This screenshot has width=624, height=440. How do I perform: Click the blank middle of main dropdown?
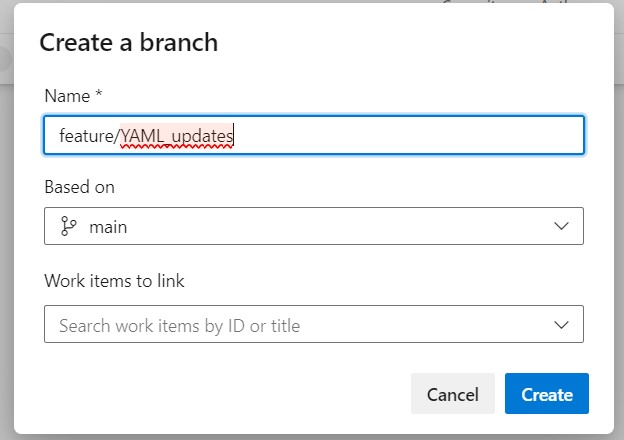tap(338, 226)
